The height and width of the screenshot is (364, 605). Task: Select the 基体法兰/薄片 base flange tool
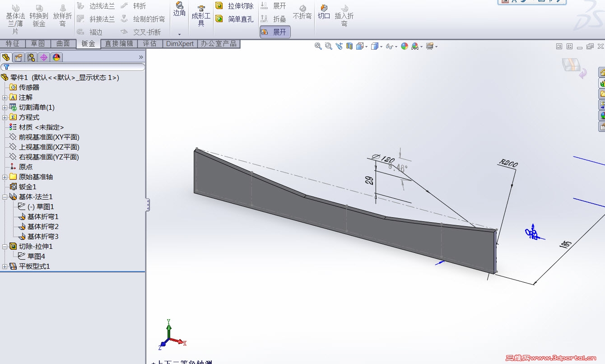coord(15,19)
